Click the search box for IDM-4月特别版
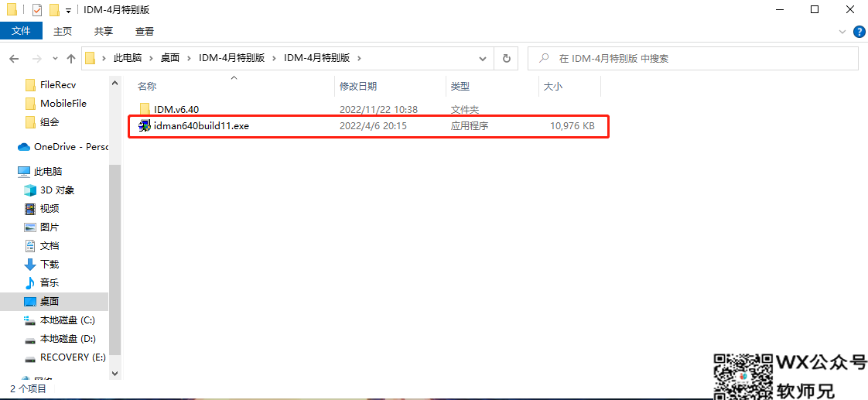The height and width of the screenshot is (400, 868). (x=692, y=58)
